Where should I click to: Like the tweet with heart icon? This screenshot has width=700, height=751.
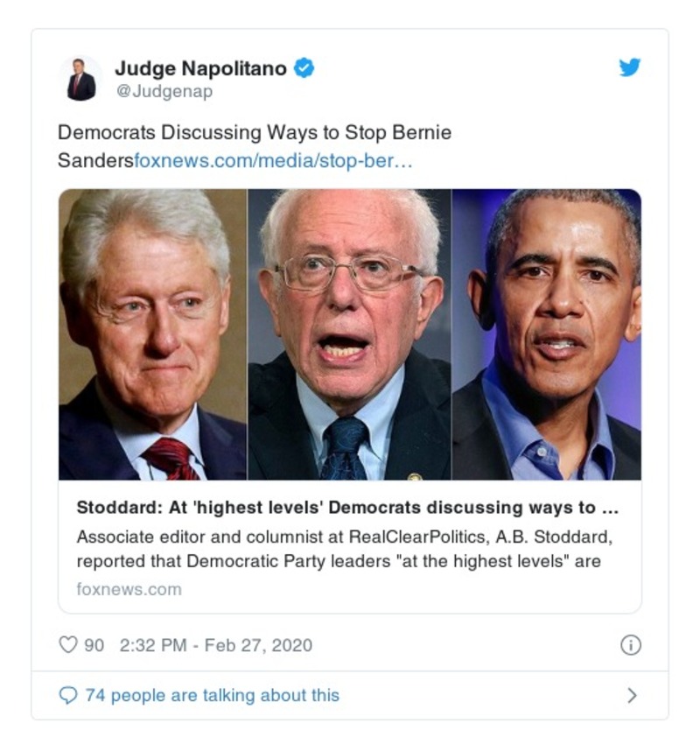(x=68, y=645)
